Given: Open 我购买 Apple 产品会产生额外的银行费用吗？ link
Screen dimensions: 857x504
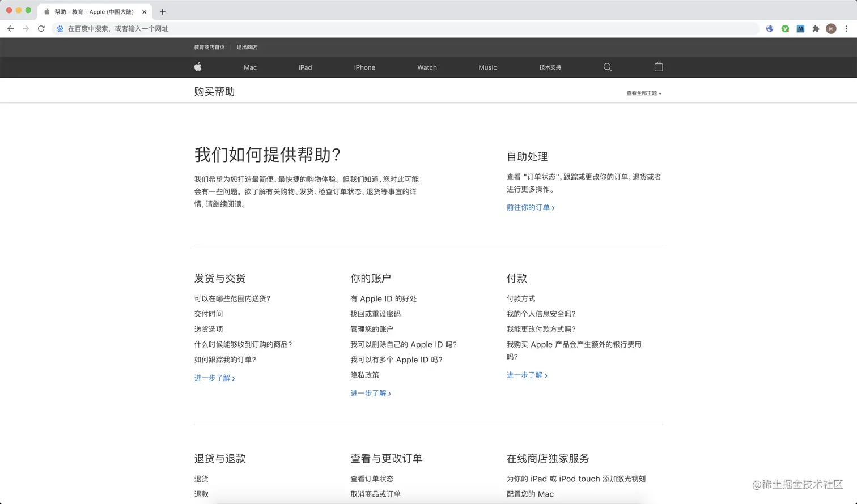Looking at the screenshot, I should [574, 351].
